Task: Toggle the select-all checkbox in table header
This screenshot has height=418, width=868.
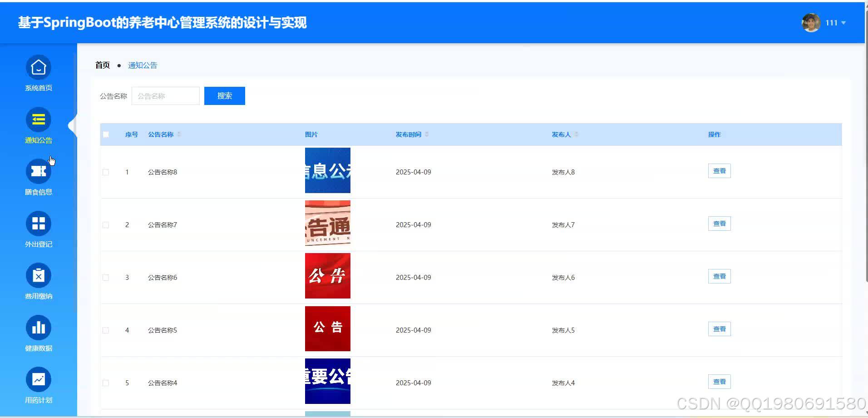Action: (106, 134)
